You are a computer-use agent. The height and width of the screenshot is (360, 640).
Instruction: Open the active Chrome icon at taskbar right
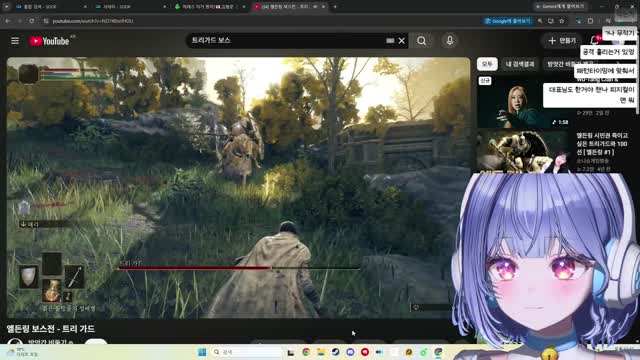[438, 352]
